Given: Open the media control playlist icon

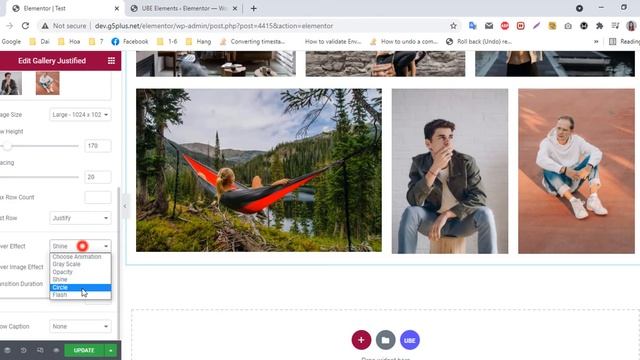Looking at the screenshot, I should click(616, 26).
